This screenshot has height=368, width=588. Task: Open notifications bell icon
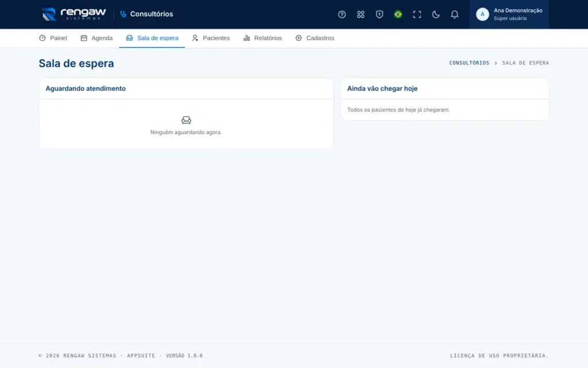[x=454, y=14]
